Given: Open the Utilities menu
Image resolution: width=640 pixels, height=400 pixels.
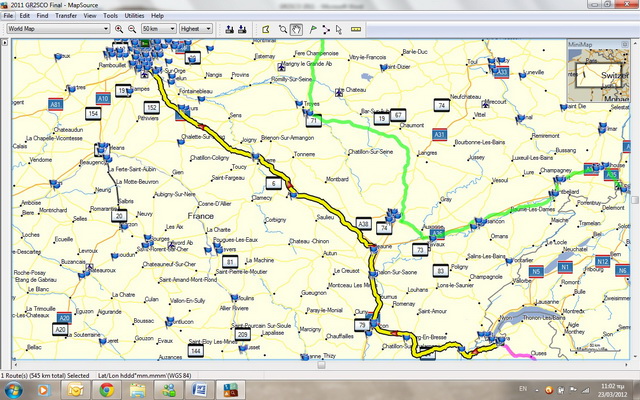Looking at the screenshot, I should (134, 16).
